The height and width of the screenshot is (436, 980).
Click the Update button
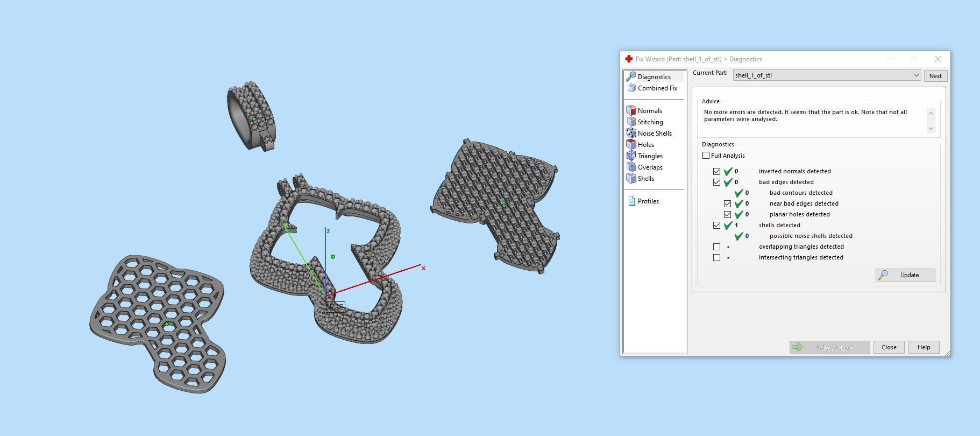(905, 275)
